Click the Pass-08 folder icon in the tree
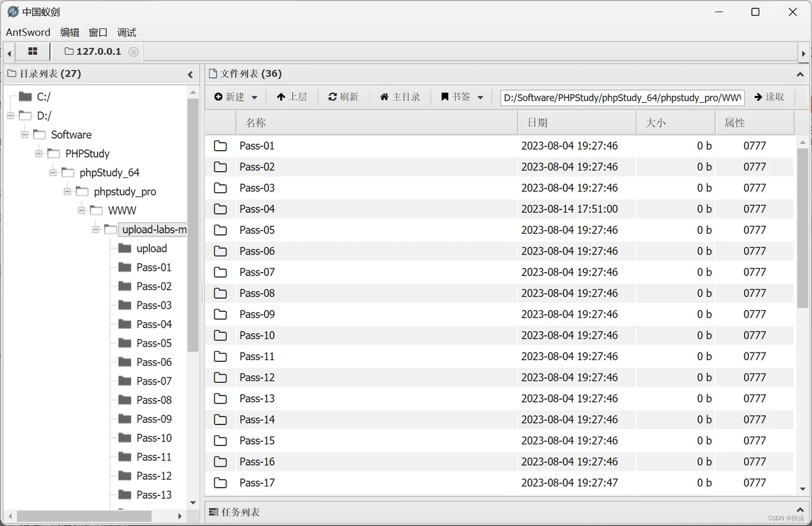 click(125, 400)
